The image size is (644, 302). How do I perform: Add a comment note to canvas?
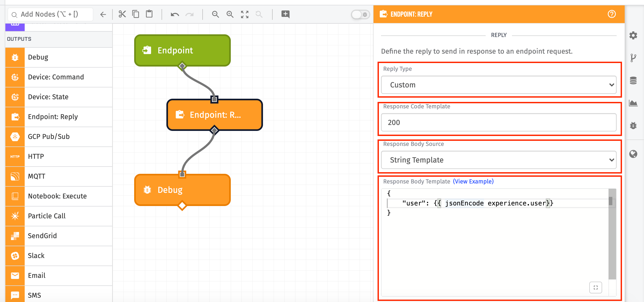tap(285, 14)
